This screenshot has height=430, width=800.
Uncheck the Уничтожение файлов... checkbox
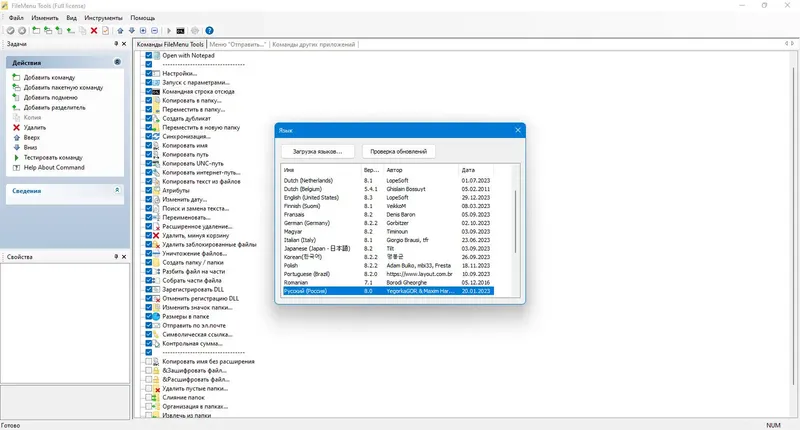tap(148, 254)
